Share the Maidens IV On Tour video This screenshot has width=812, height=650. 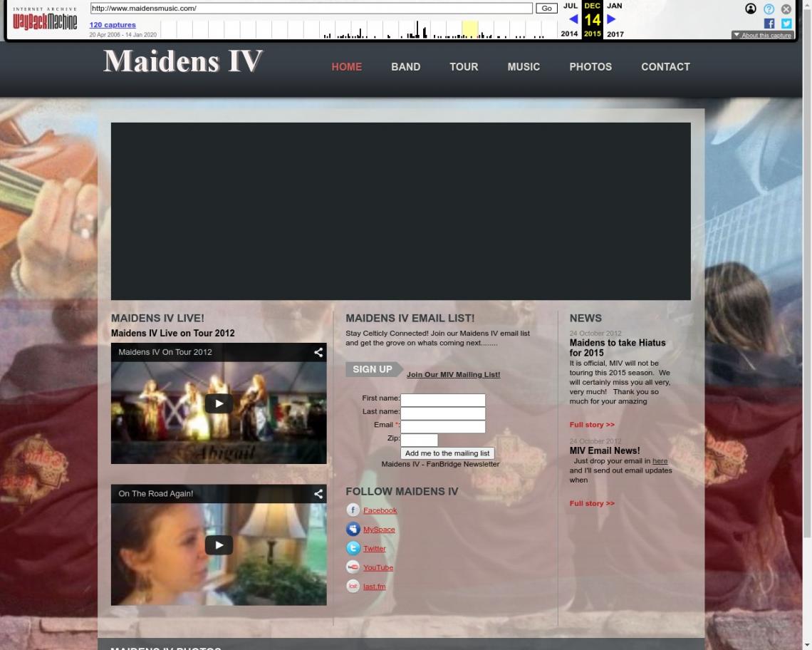(318, 353)
